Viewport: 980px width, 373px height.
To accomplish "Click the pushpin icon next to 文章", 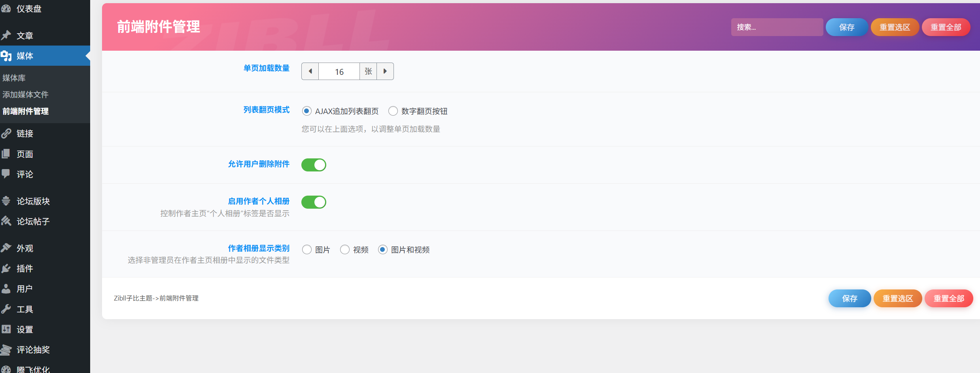I will [6, 35].
